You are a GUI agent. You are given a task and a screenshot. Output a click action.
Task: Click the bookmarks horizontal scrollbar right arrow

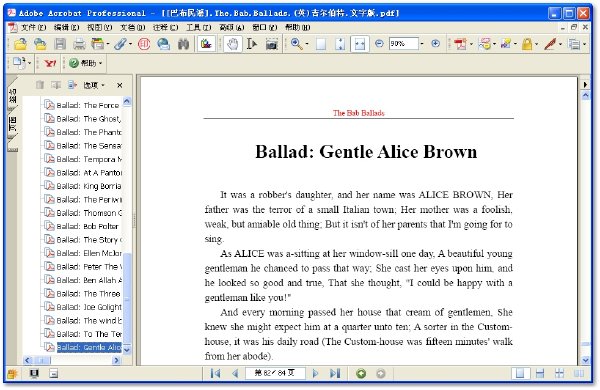(116, 360)
